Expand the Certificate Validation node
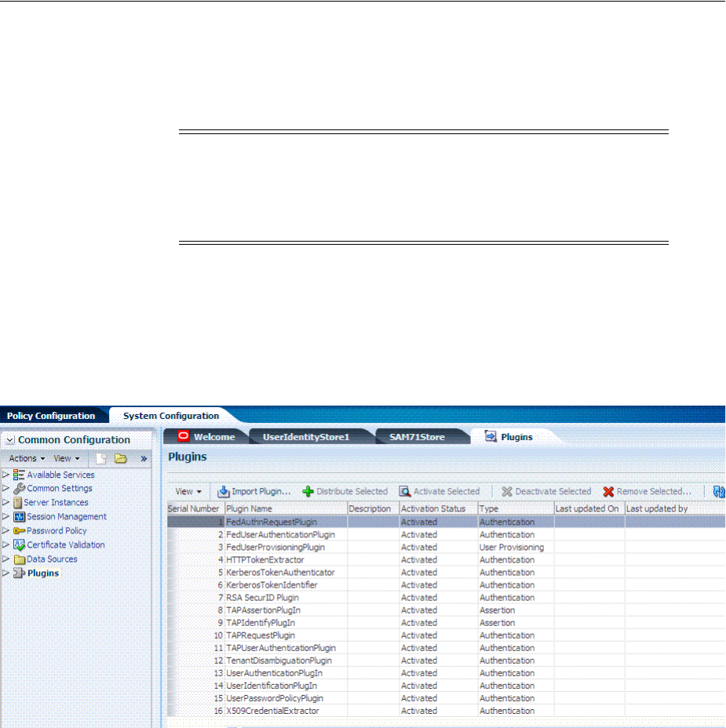The height and width of the screenshot is (728, 726). pyautogui.click(x=6, y=544)
